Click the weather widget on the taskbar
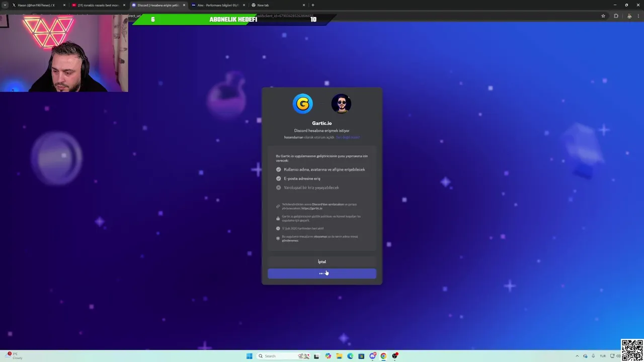Viewport: 644px width, 362px height. [x=13, y=356]
